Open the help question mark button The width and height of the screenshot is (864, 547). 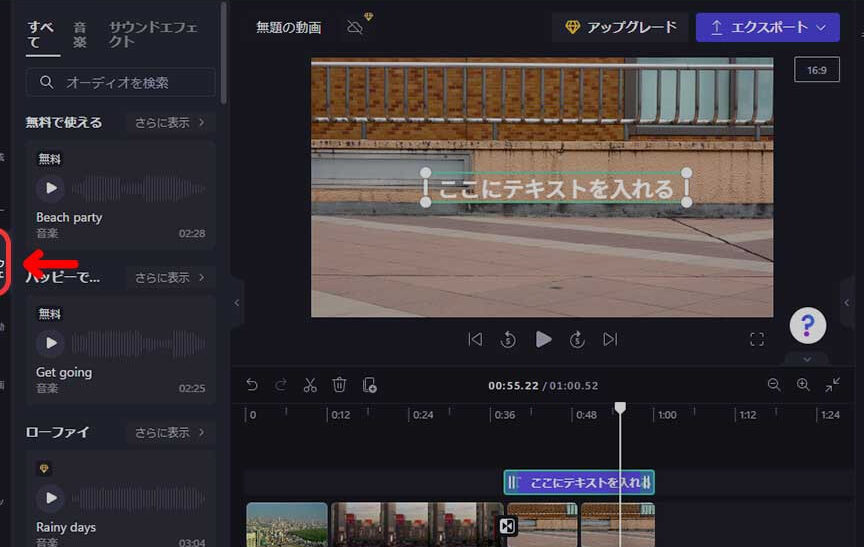click(x=807, y=326)
